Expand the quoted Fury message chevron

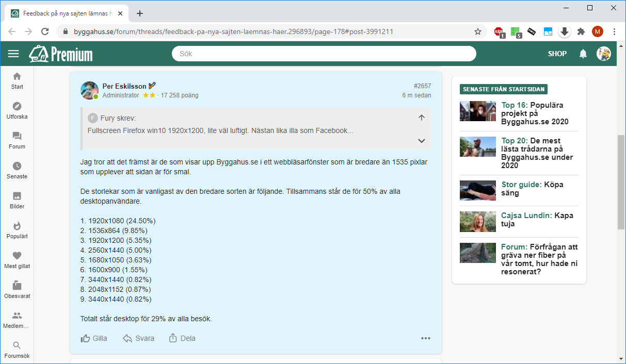click(x=421, y=141)
